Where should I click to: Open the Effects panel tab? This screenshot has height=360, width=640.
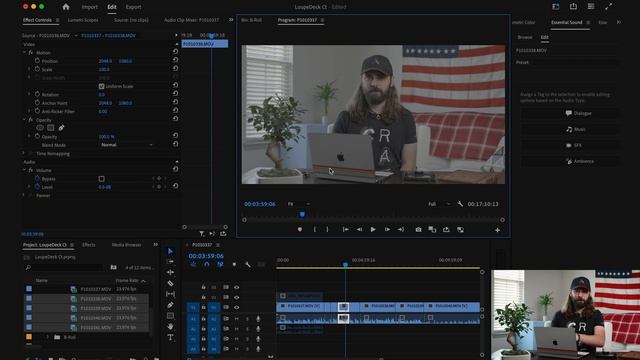89,245
